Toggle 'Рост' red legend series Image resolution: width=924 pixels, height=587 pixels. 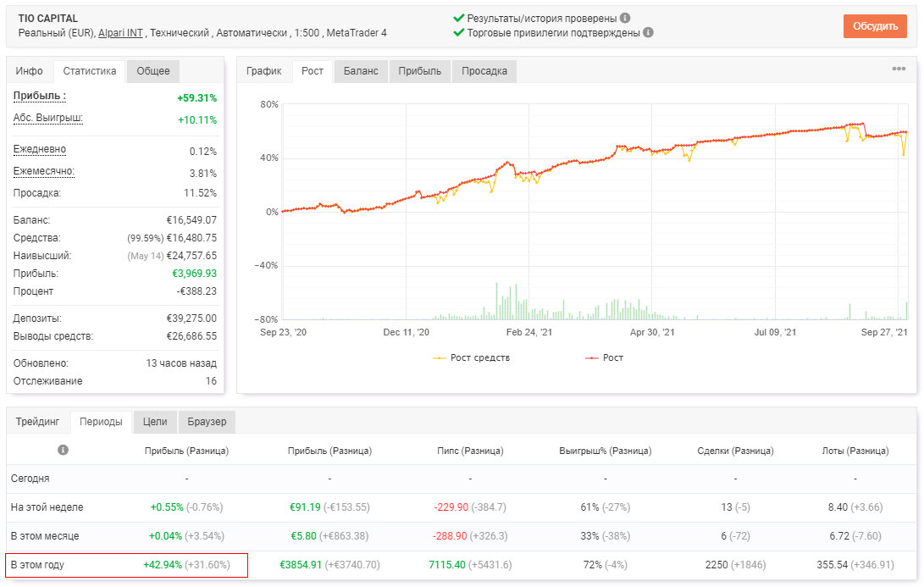(x=604, y=357)
